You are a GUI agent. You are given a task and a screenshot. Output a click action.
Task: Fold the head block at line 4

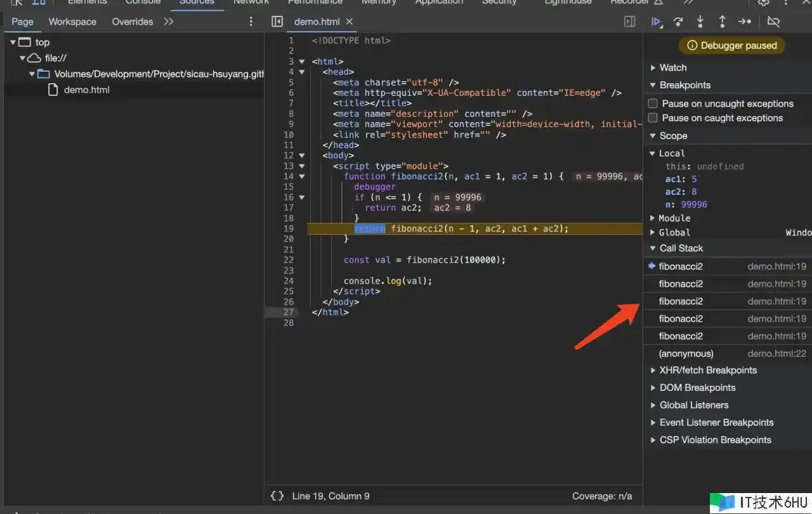point(301,72)
